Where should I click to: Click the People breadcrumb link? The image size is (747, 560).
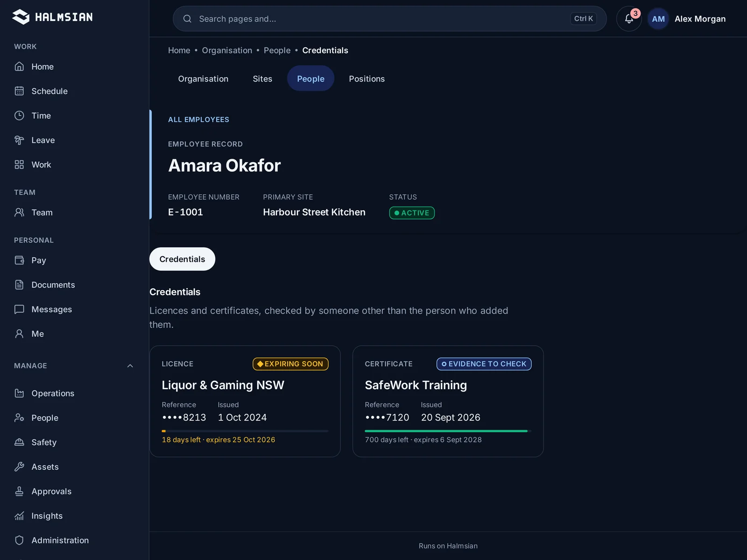point(277,50)
